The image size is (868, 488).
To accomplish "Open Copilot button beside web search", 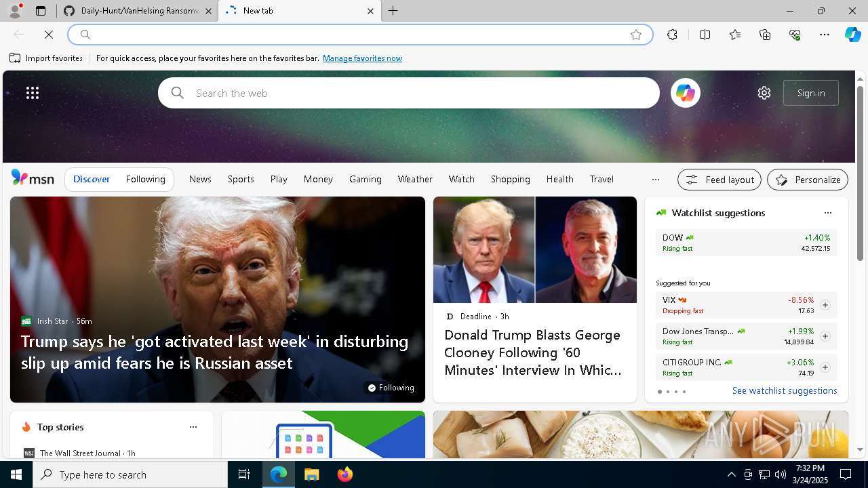I will [x=685, y=93].
